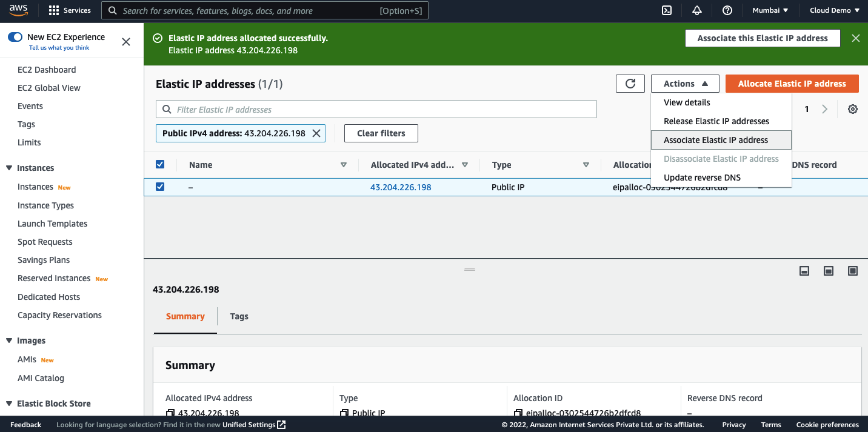Collapse the Actions dropdown button
This screenshot has height=432, width=868.
click(x=685, y=84)
